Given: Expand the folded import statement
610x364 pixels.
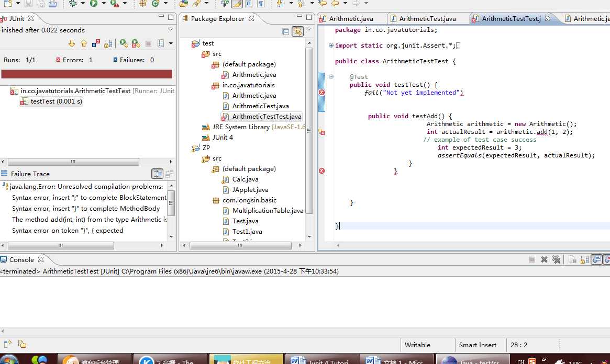Looking at the screenshot, I should click(331, 45).
